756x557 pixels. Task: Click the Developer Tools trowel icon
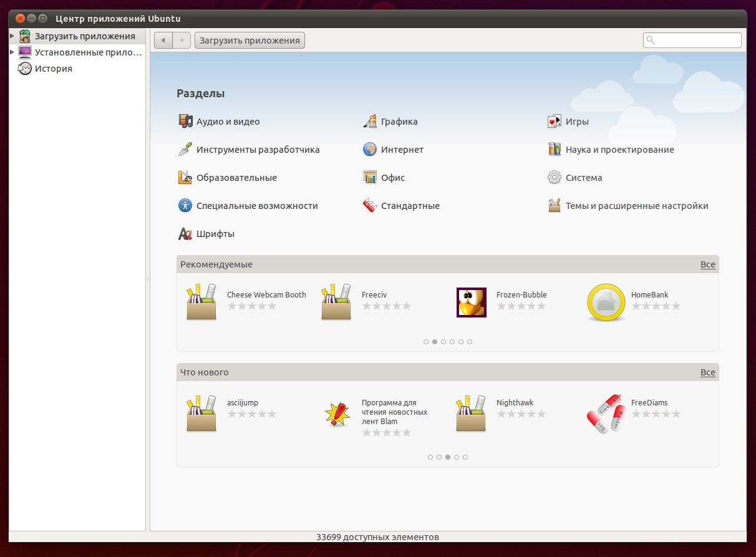click(x=185, y=150)
